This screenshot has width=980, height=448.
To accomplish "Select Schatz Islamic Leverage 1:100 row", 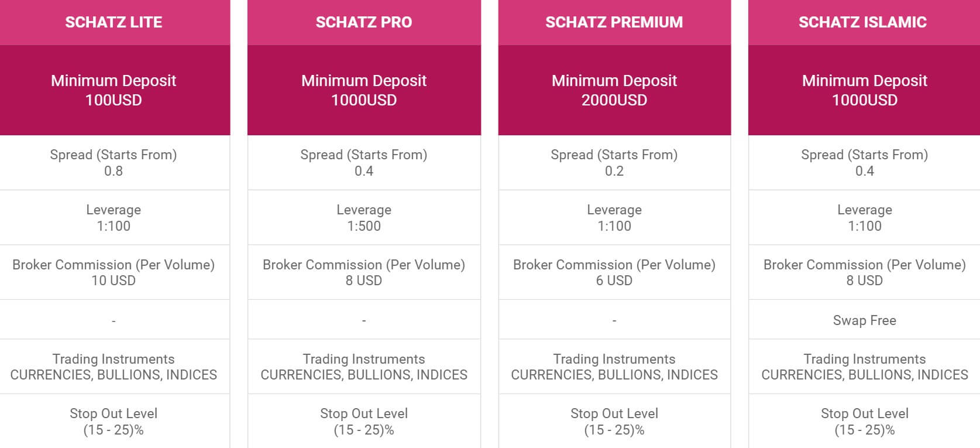I will tap(864, 218).
